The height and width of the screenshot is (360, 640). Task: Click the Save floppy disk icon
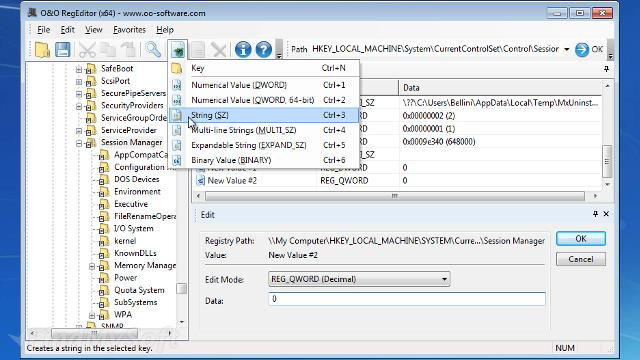[62, 50]
